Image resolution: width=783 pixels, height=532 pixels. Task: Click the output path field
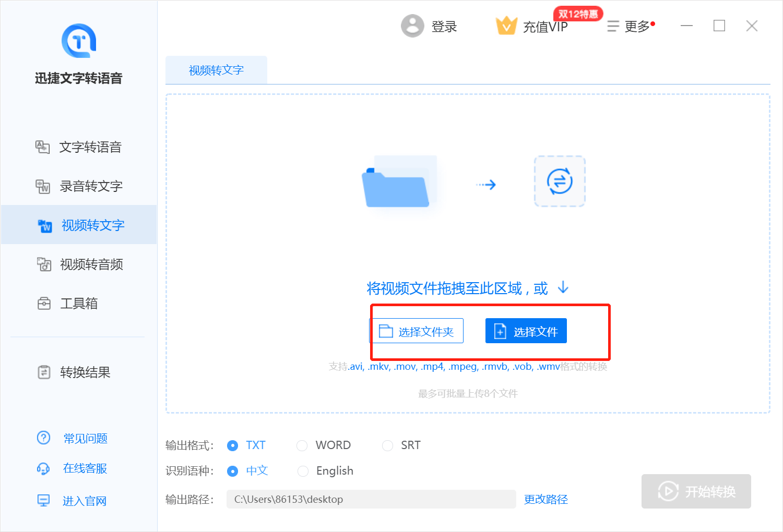click(x=371, y=499)
